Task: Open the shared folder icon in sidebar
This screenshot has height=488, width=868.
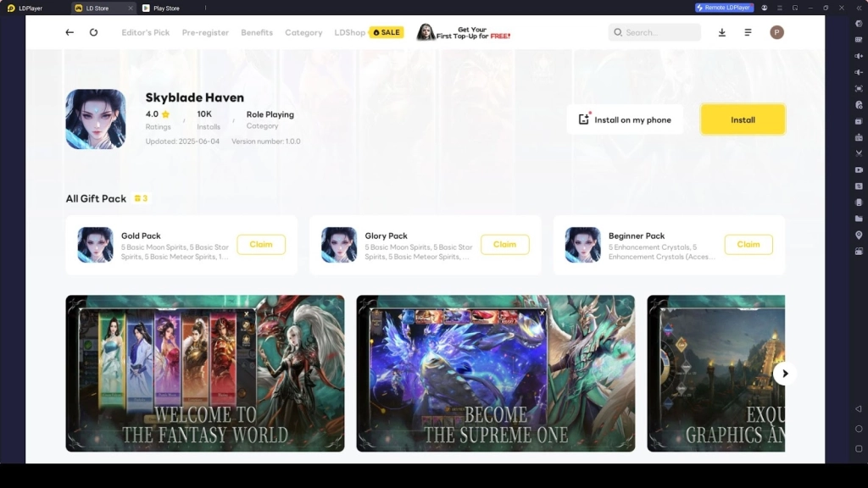Action: point(859,219)
